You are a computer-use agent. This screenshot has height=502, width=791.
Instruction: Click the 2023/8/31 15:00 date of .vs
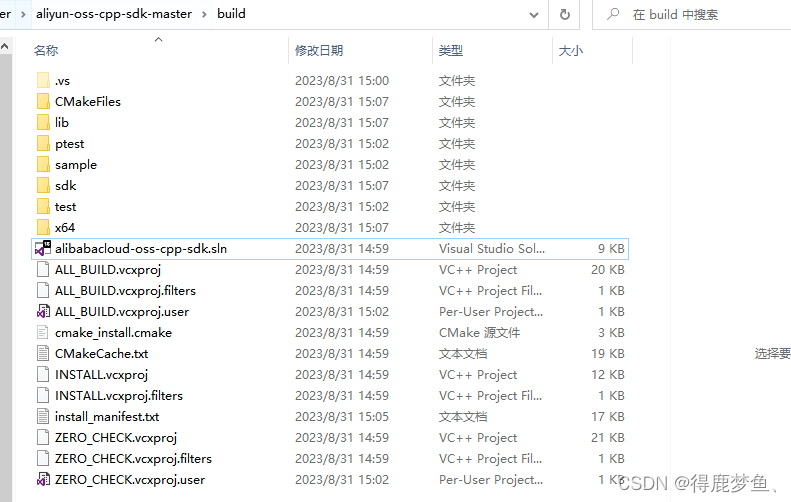(x=342, y=81)
